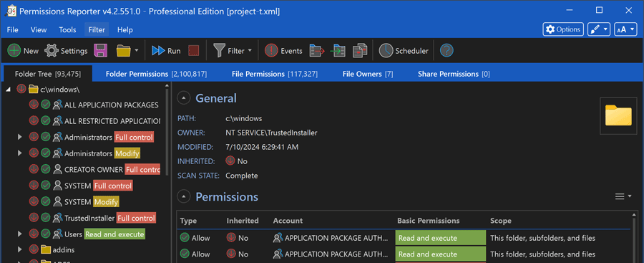Expand Users Read and execute node
Image resolution: width=644 pixels, height=263 pixels.
coord(19,234)
